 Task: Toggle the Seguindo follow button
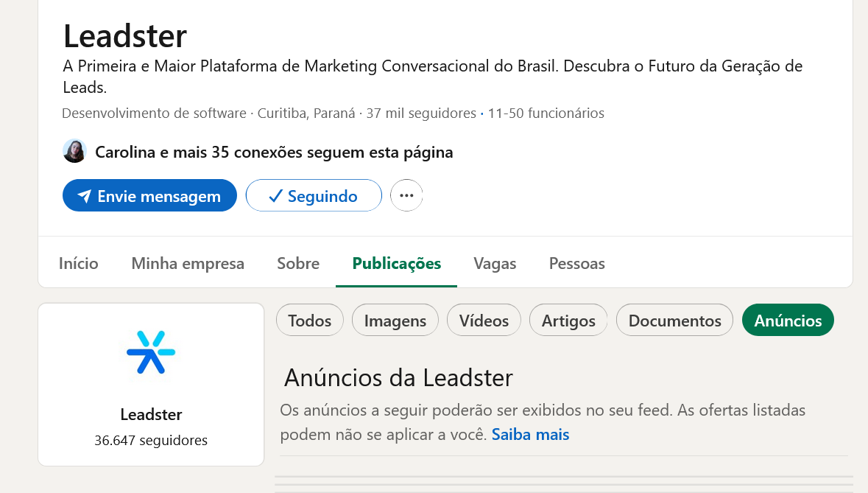pyautogui.click(x=314, y=195)
